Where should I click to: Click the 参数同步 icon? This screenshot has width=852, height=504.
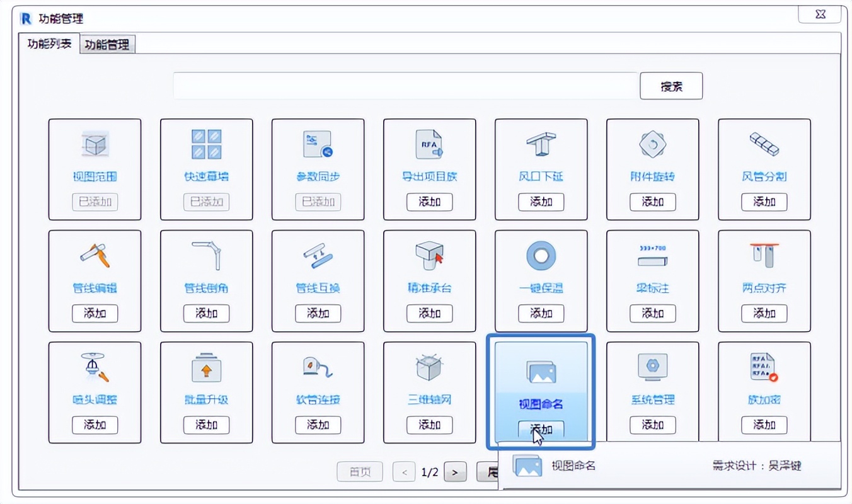(318, 145)
